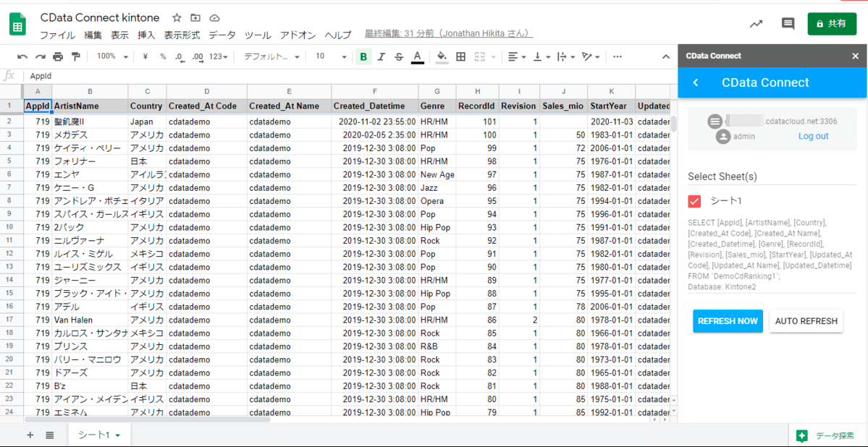Image resolution: width=868 pixels, height=447 pixels.
Task: Toggle strikethrough formatting
Action: [399, 56]
